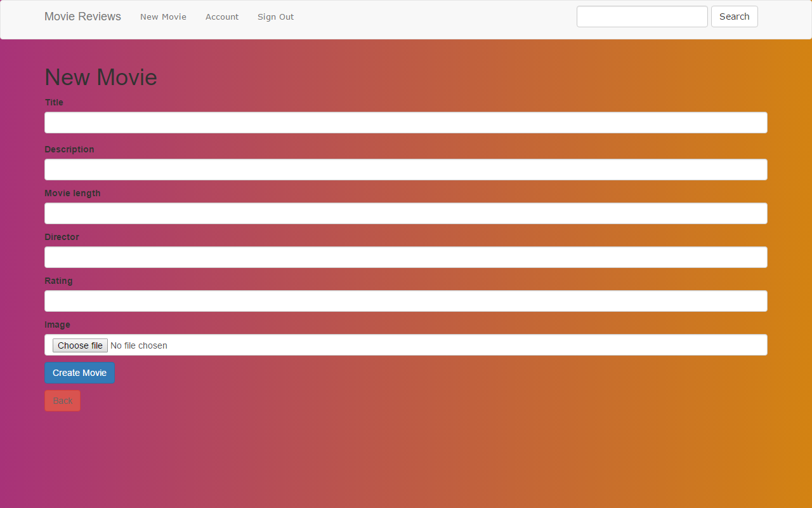Click the "No file chosen" text

click(x=139, y=345)
